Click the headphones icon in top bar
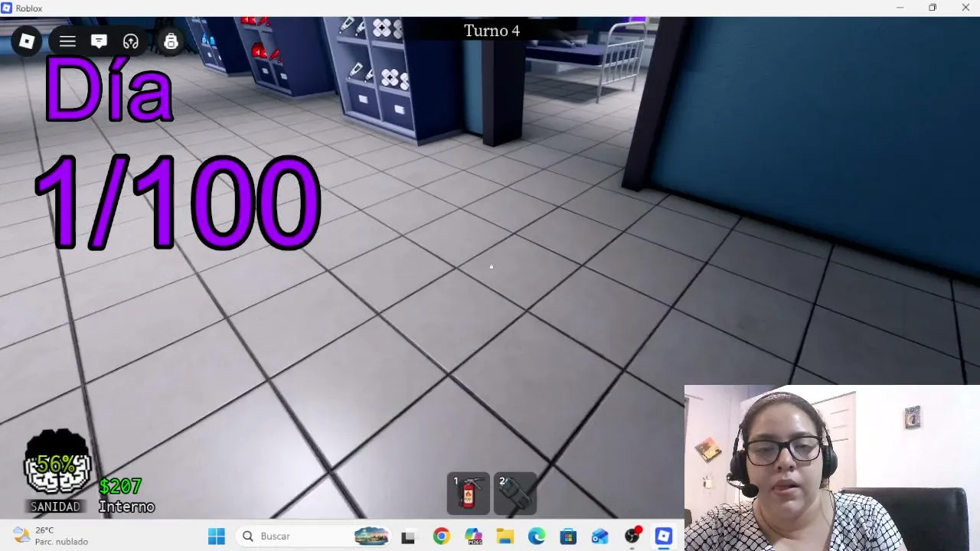 tap(131, 41)
